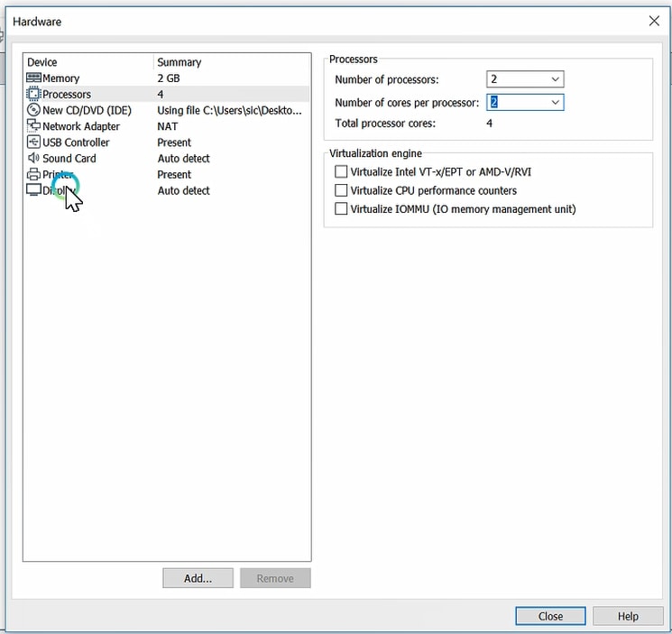Screen dimensions: 672x634
Task: Open Number of processors dropdown
Action: 525,80
